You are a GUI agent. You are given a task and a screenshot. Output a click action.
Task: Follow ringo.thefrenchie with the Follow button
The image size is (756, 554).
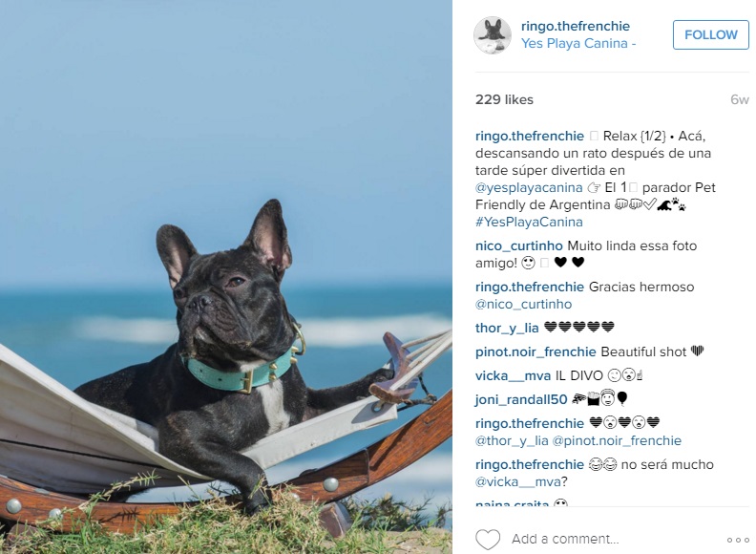(711, 34)
